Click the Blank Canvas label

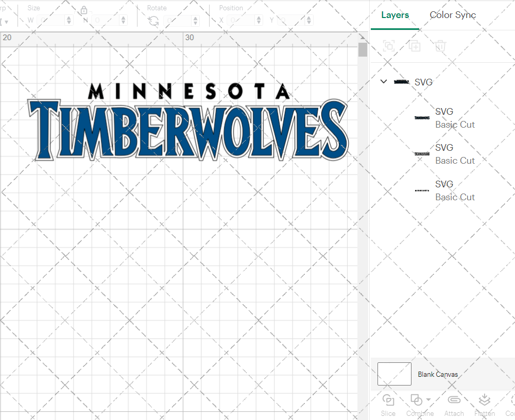(x=438, y=374)
